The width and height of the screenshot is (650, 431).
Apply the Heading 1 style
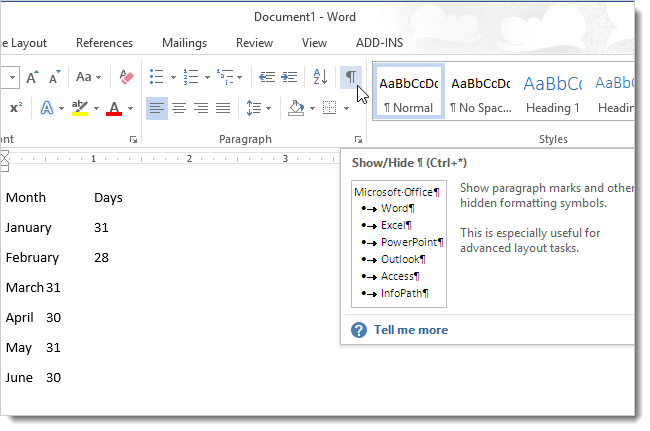553,91
